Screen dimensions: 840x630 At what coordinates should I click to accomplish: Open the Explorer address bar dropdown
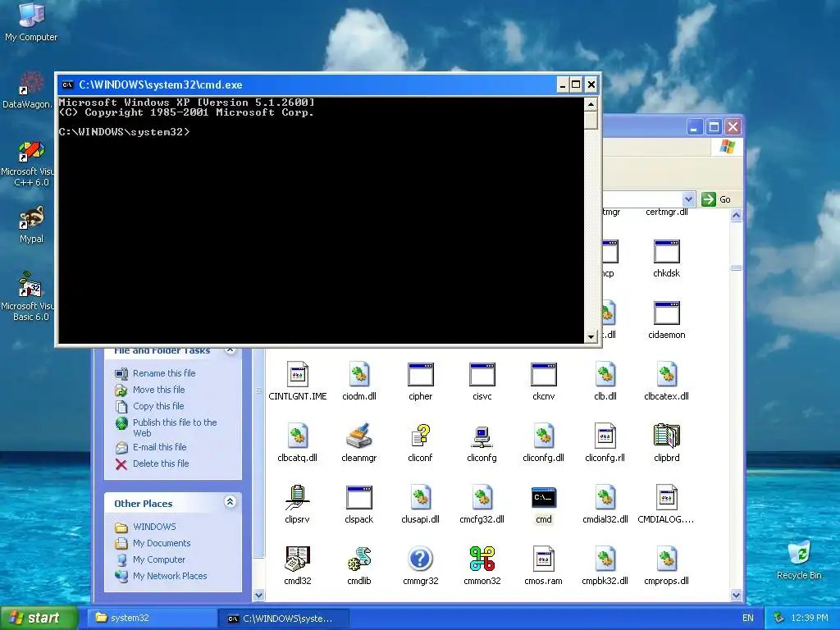[x=688, y=199]
